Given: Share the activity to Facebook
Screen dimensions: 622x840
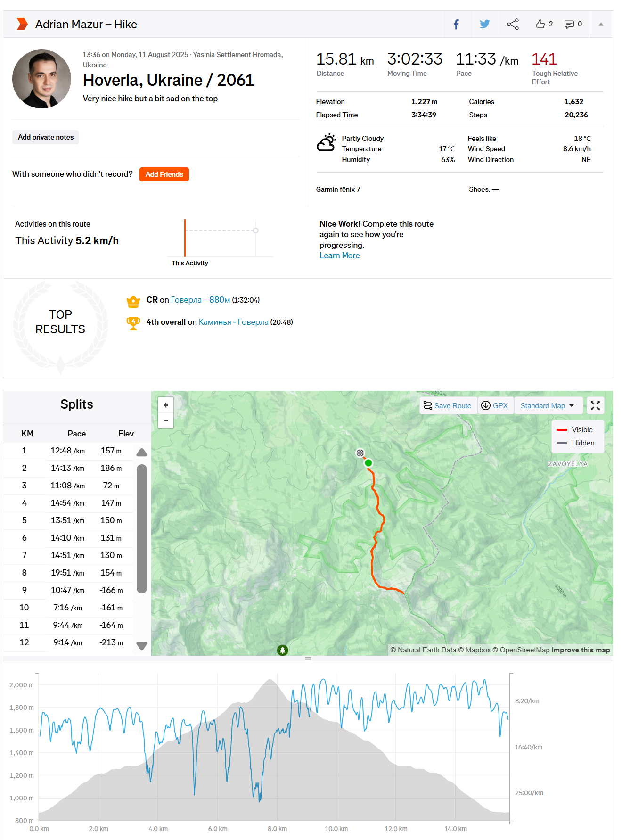Looking at the screenshot, I should coord(456,24).
